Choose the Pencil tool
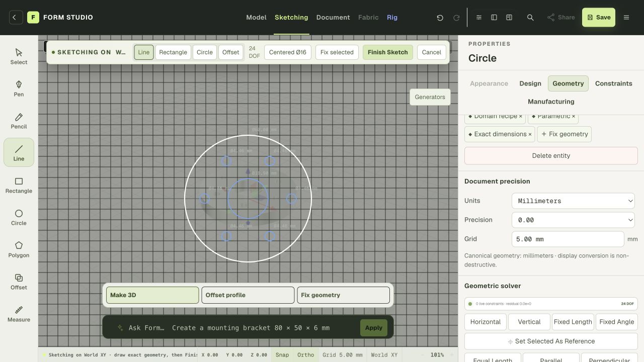The image size is (644, 362). pyautogui.click(x=19, y=120)
